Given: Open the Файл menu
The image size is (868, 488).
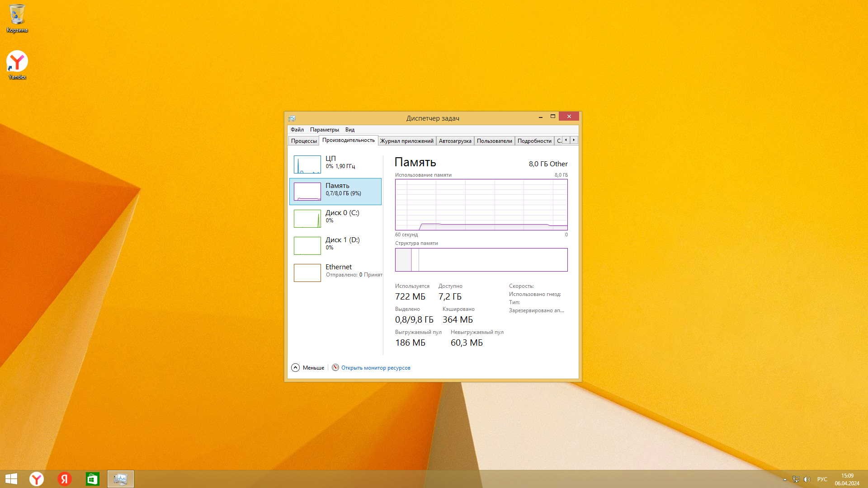Looking at the screenshot, I should click(x=297, y=130).
